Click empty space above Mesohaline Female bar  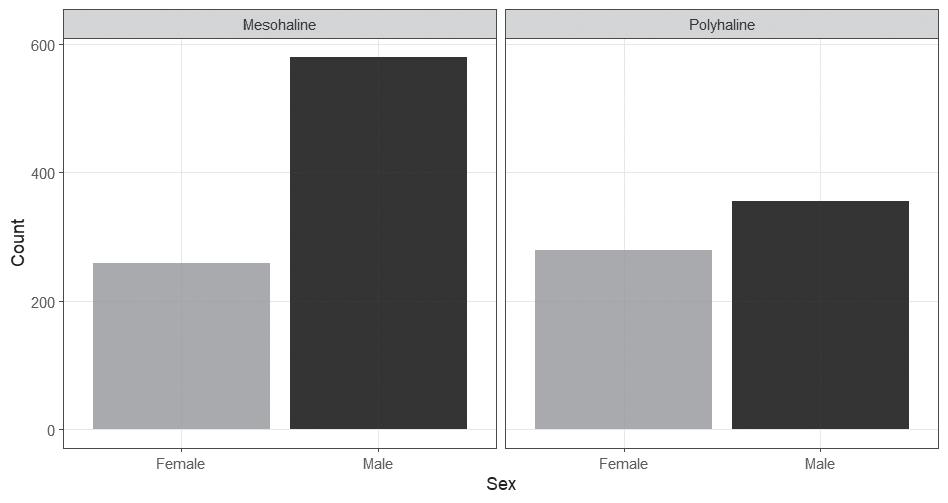tap(181, 150)
